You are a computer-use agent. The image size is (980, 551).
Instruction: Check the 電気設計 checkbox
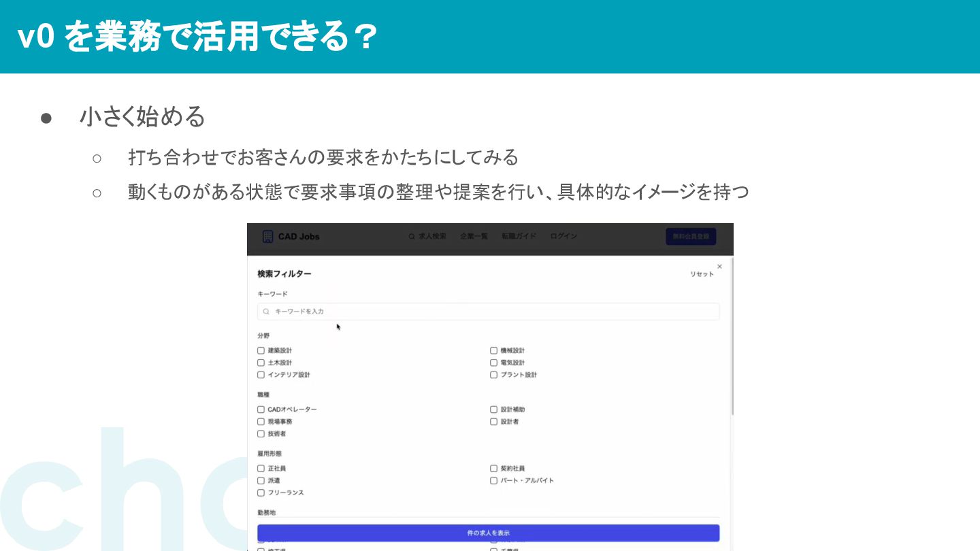(494, 363)
